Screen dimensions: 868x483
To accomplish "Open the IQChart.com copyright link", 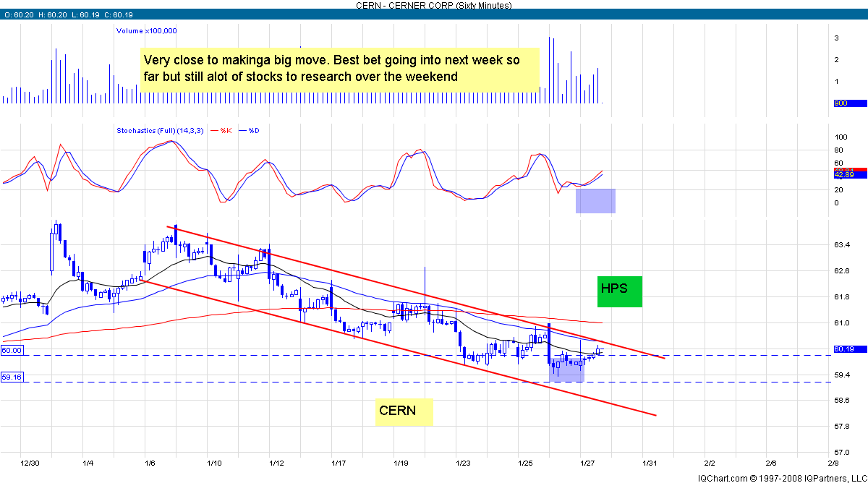I will tap(781, 478).
